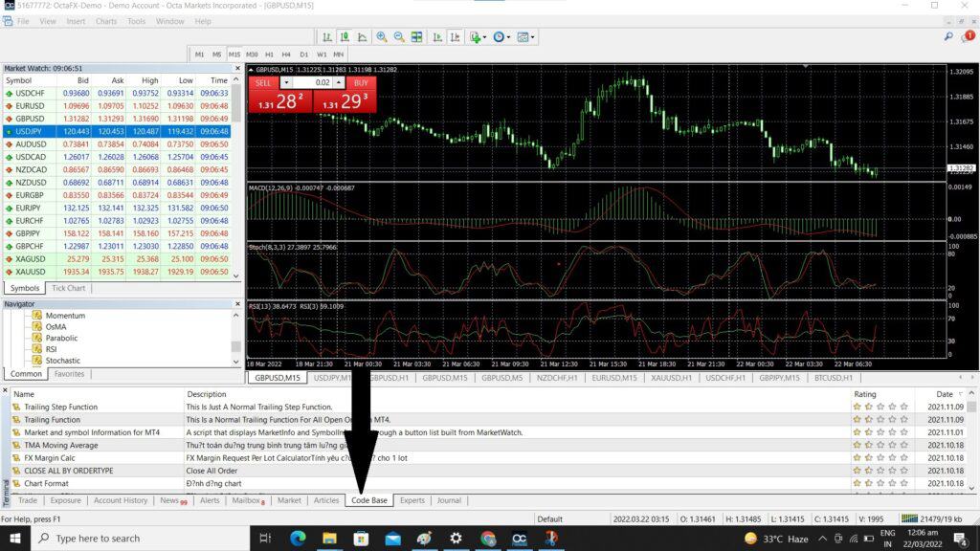Zoom in on the chart
The image size is (980, 551).
(383, 36)
